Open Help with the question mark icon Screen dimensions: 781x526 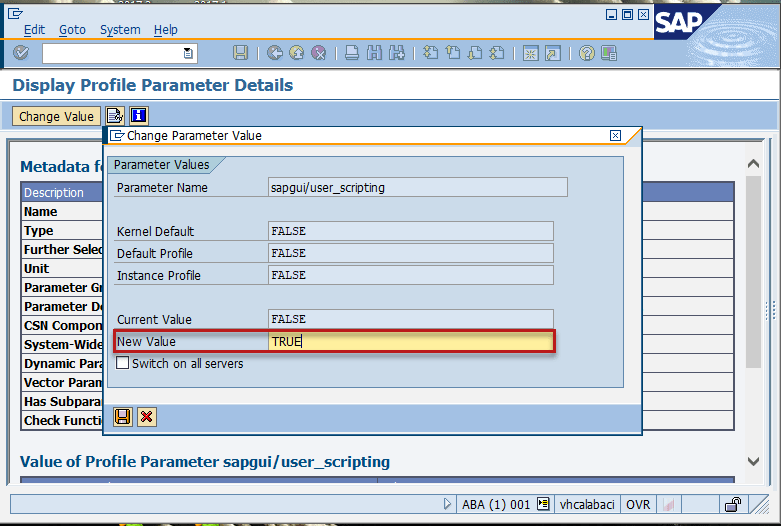pos(587,53)
